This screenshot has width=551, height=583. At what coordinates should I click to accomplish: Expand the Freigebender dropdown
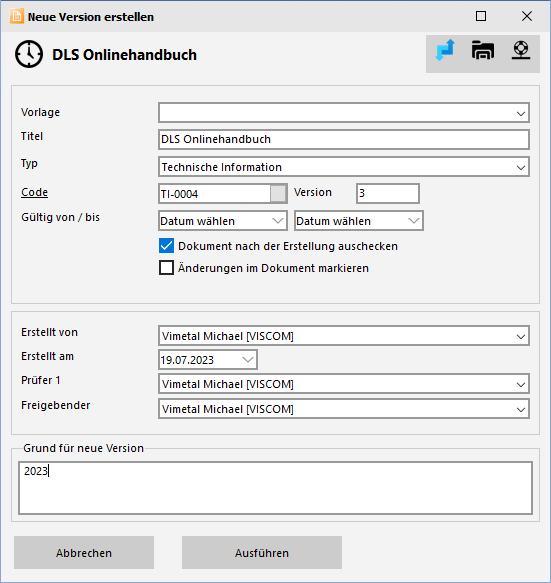pos(521,409)
